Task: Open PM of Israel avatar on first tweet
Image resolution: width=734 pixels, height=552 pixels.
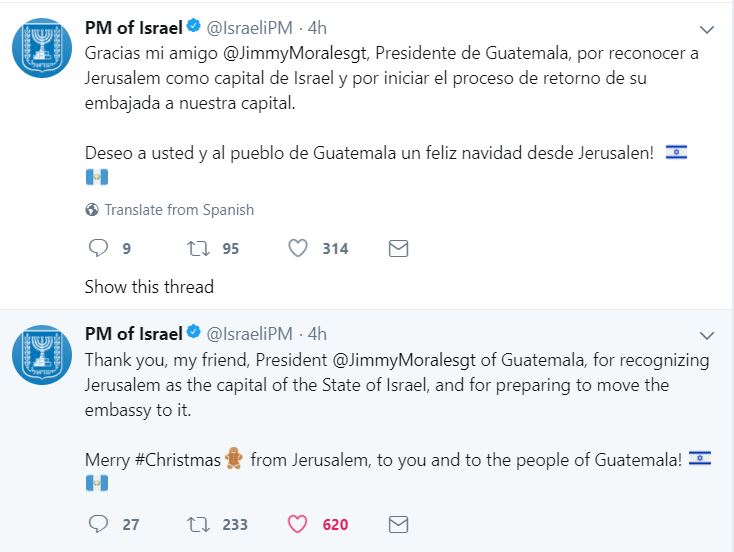Action: pyautogui.click(x=42, y=48)
